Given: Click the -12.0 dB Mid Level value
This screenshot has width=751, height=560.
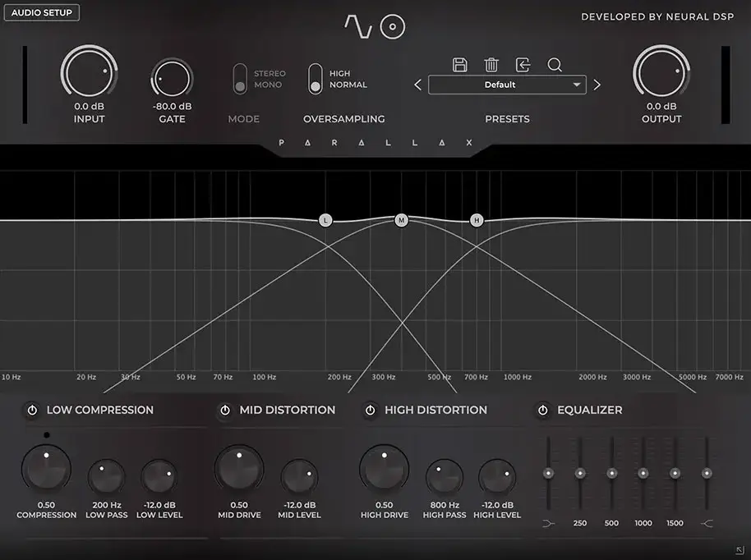Looking at the screenshot, I should point(299,505).
